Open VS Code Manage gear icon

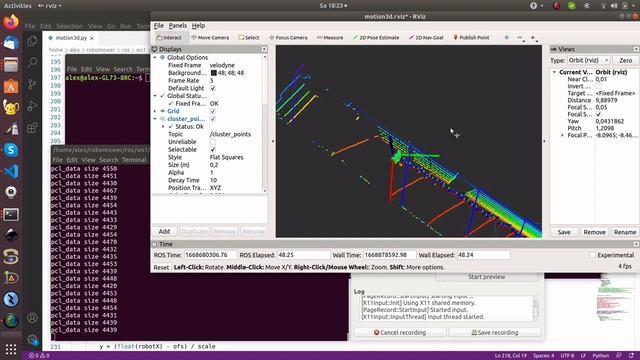click(32, 339)
